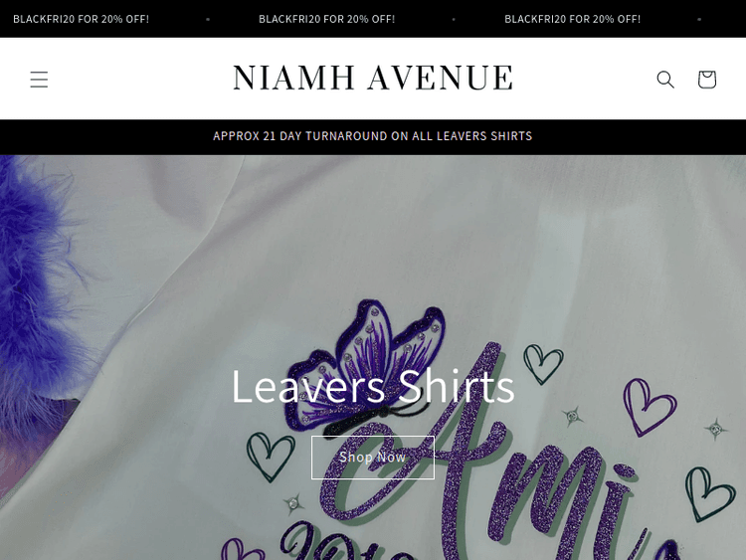This screenshot has width=746, height=560.
Task: View the shopping bag cart
Action: coord(707,79)
